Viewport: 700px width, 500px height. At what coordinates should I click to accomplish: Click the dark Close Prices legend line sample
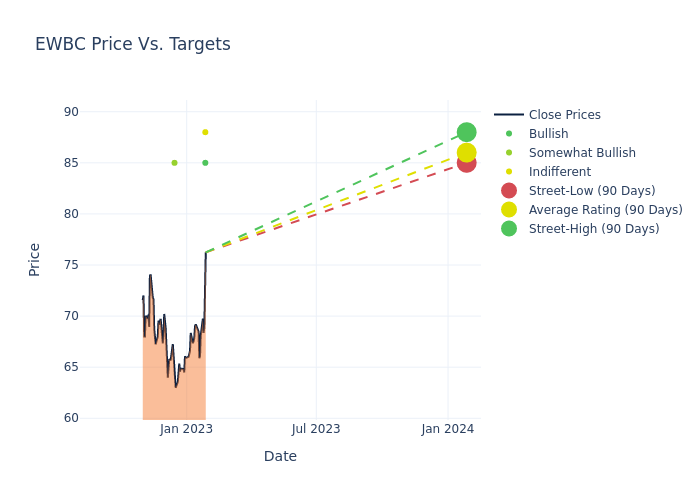(509, 115)
